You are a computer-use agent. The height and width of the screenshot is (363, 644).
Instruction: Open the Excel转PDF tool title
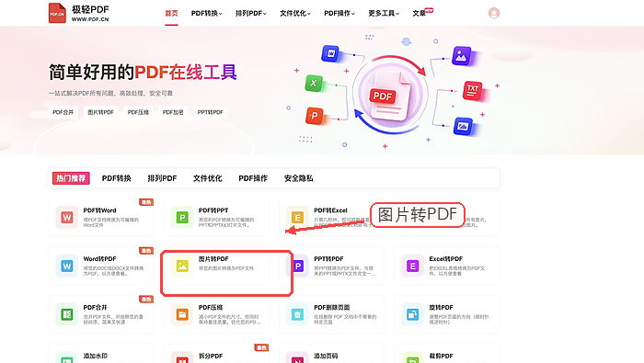tap(445, 259)
